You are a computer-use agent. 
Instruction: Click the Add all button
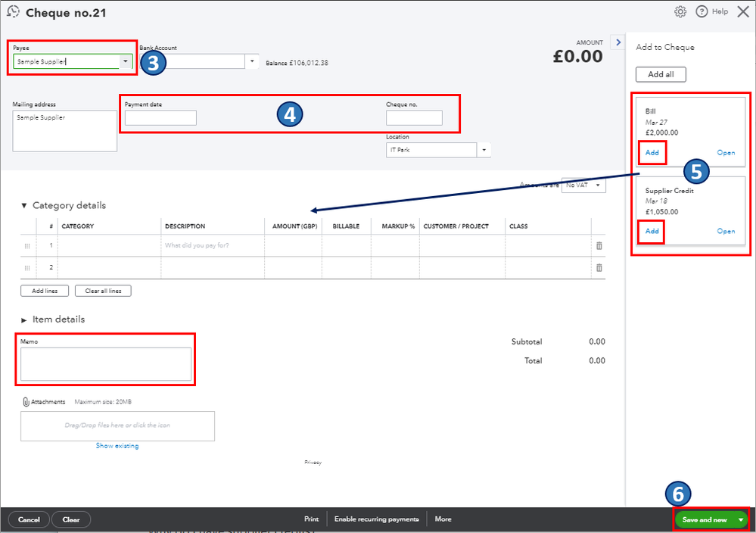click(x=661, y=74)
